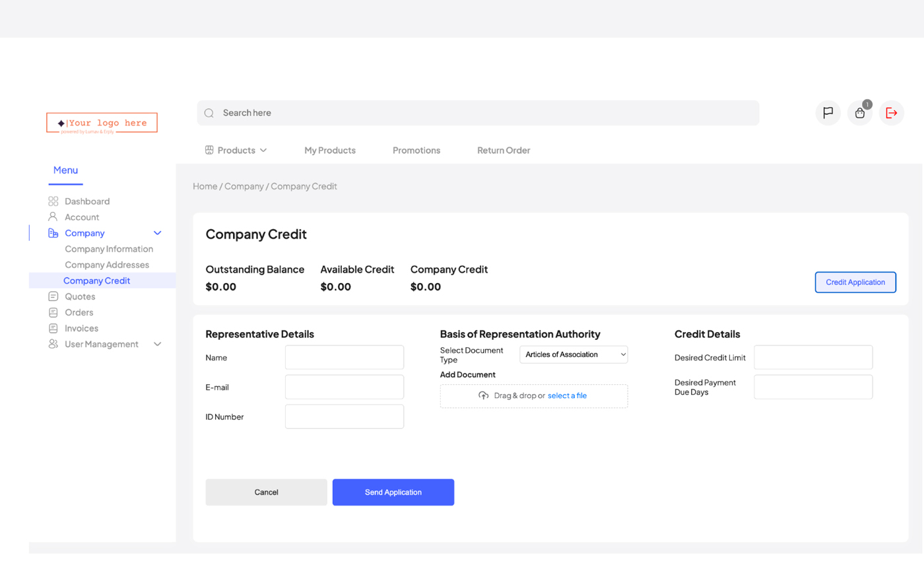This screenshot has height=561, width=924.
Task: Click the 'Available Credit' label
Action: (357, 269)
